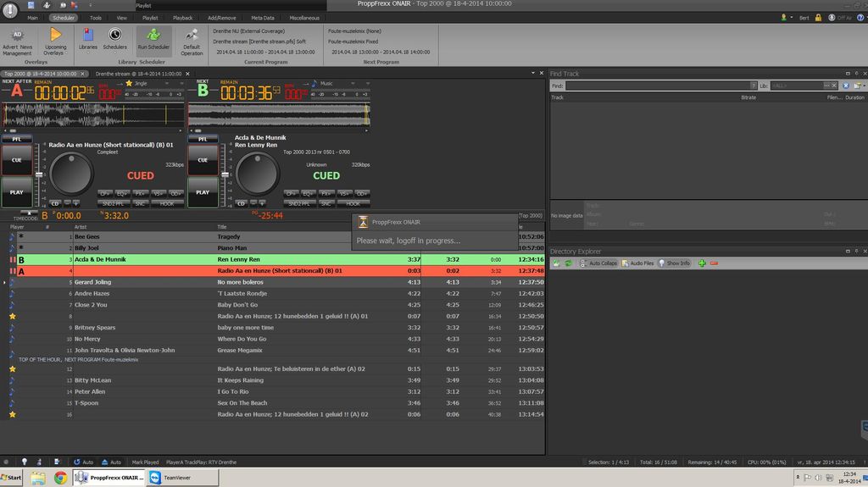Open the Playback ribbon tab
Screen dimensions: 868x487
click(183, 18)
